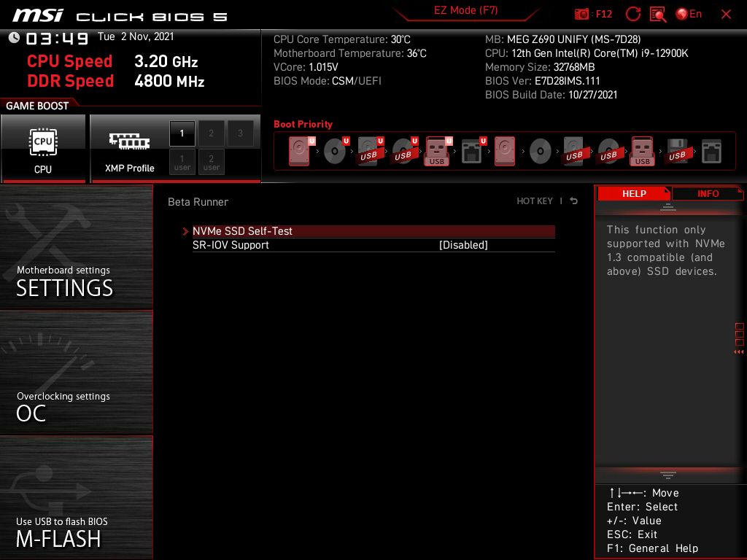Click the SR-IOV Support label
Viewport: 747px width, 560px height.
point(231,245)
